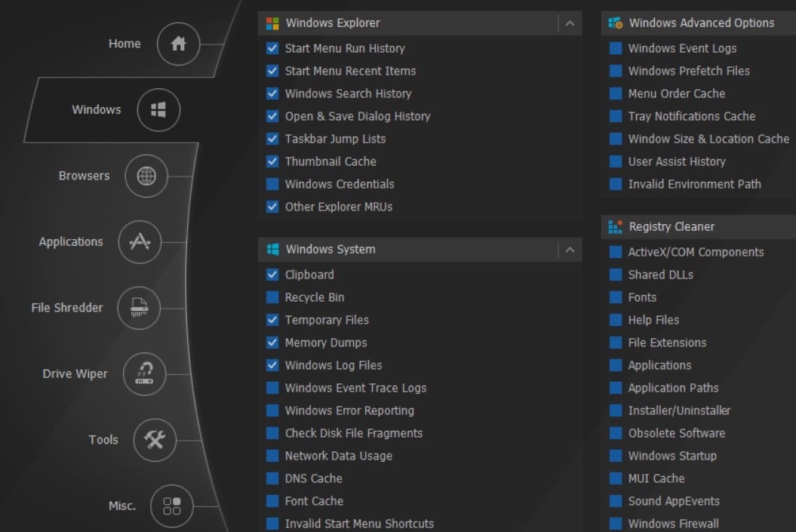Uncheck the Clipboard option
This screenshot has width=796, height=532.
click(272, 275)
